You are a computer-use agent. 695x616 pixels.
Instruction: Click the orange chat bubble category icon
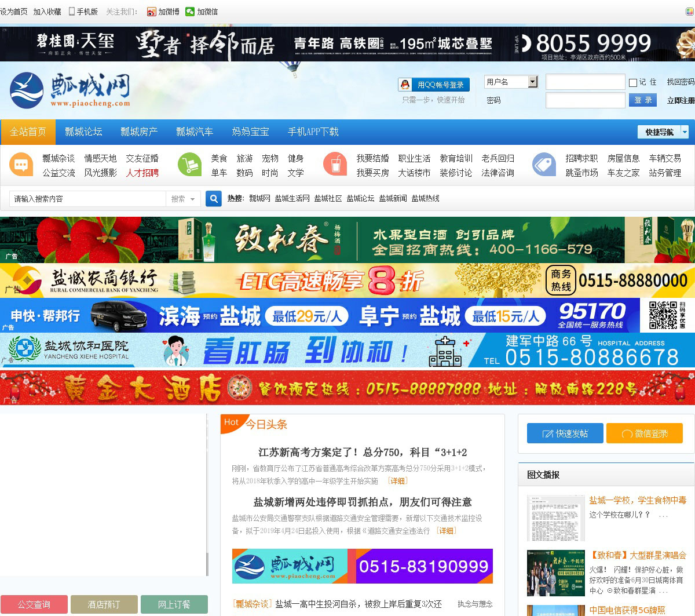pos(21,165)
